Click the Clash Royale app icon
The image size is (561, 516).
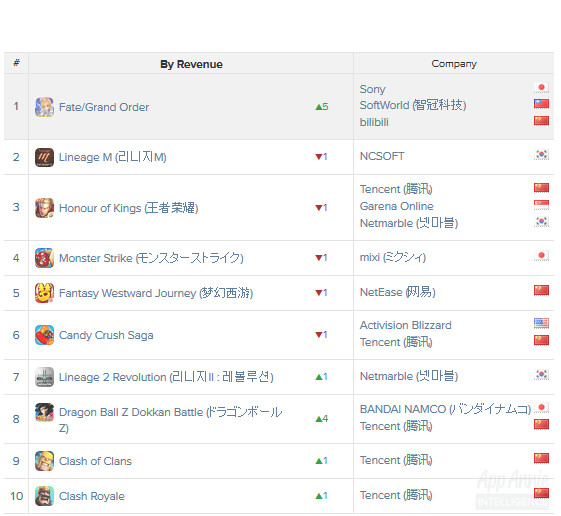pos(44,496)
